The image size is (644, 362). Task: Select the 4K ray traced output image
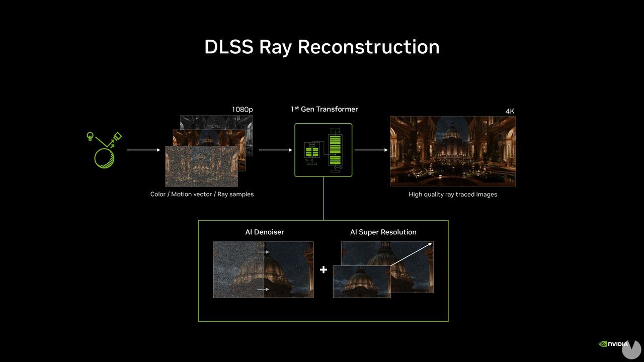point(453,151)
